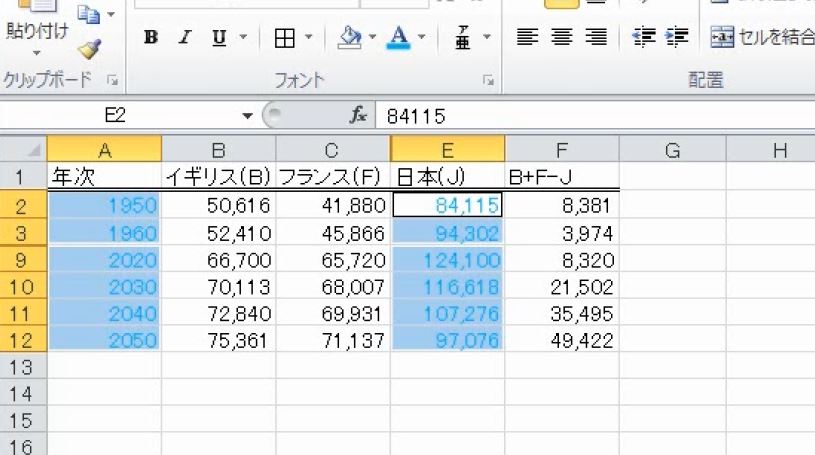
Task: Click cell with フランス(F)
Action: click(333, 177)
